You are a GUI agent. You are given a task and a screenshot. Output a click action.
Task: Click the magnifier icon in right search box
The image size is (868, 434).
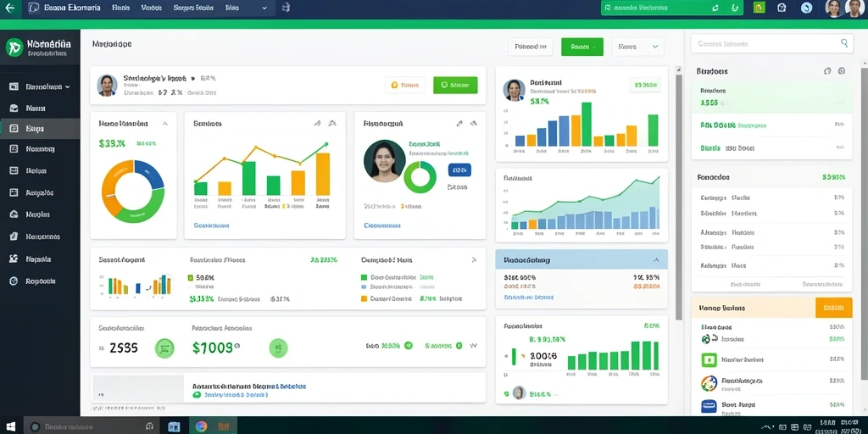[844, 42]
